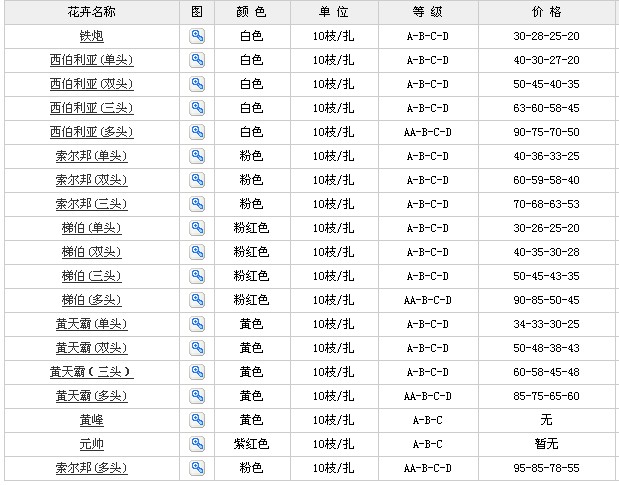Open magnifier icon in 索尔邦(双头) row

click(197, 180)
